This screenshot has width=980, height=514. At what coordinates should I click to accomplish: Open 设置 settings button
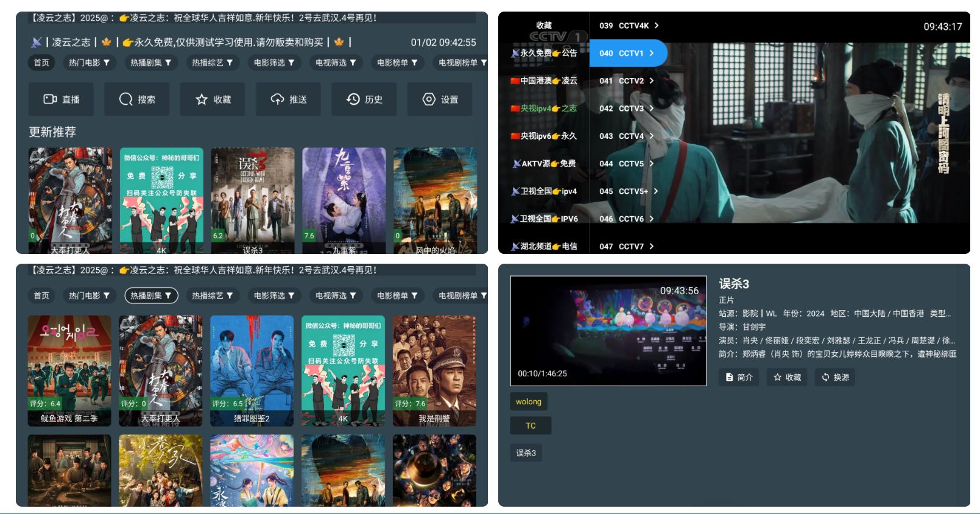[440, 99]
